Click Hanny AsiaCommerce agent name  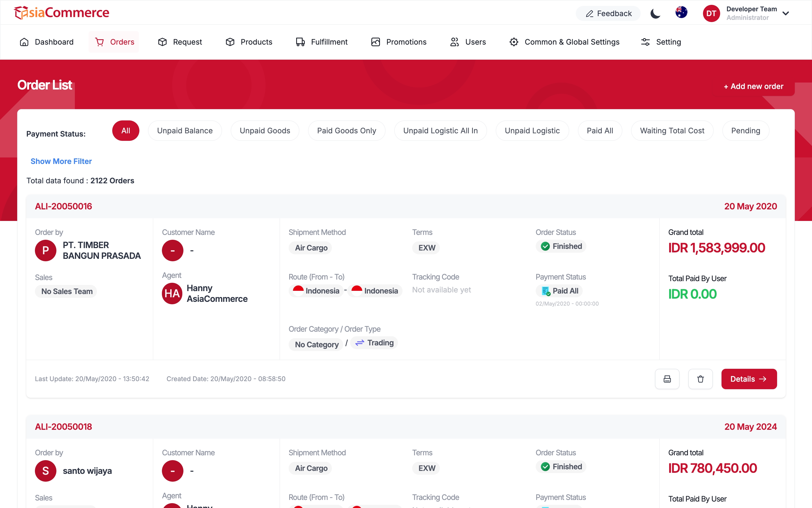(x=217, y=293)
